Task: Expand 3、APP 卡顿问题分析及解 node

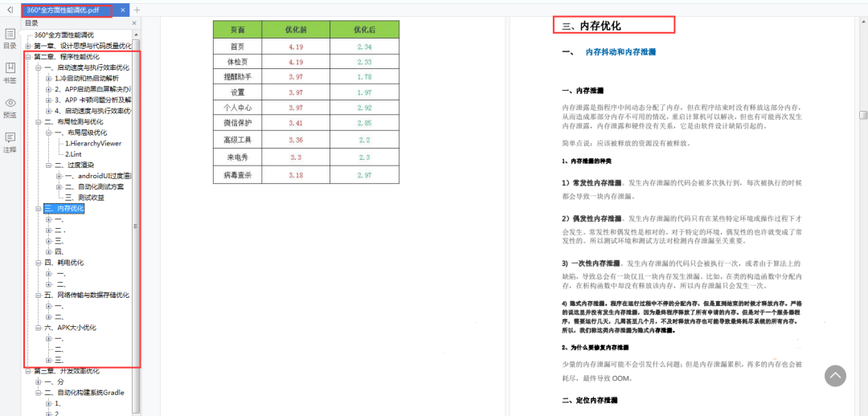Action: 49,100
